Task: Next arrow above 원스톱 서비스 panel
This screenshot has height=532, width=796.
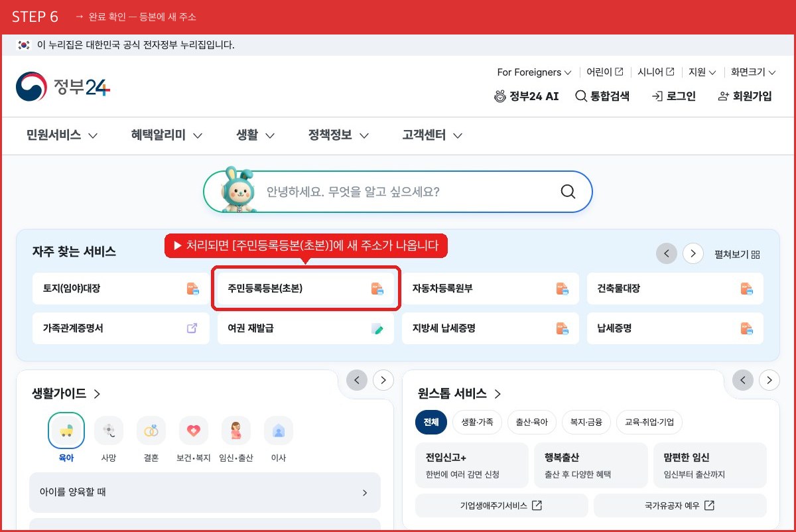Action: pyautogui.click(x=769, y=380)
